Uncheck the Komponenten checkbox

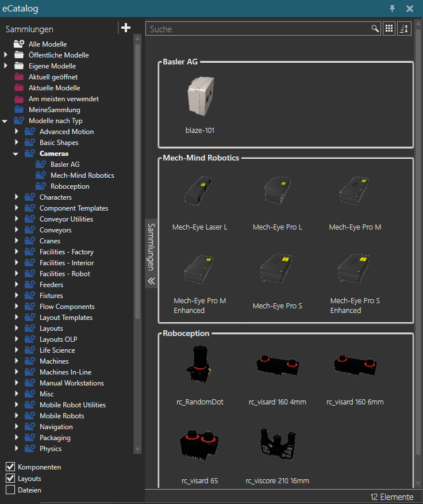point(10,467)
